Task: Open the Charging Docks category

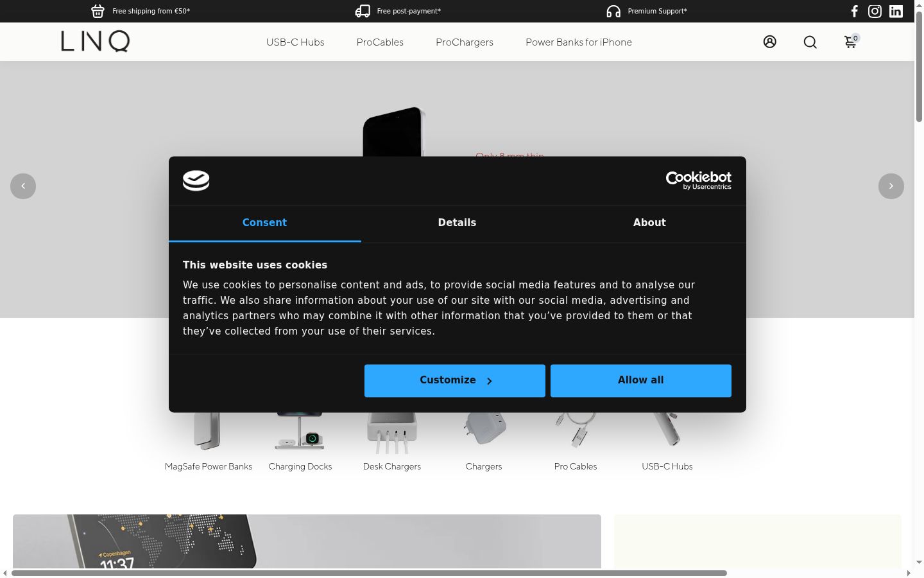Action: pos(300,467)
